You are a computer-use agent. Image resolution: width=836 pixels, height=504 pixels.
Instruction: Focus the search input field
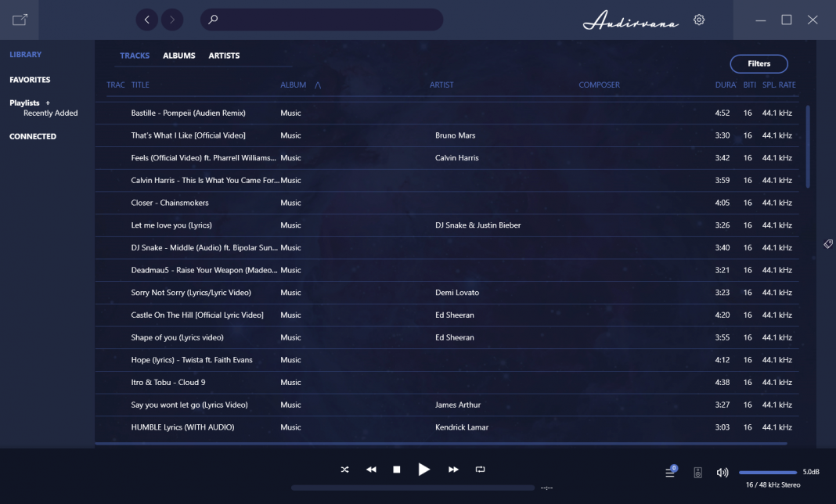tap(322, 20)
